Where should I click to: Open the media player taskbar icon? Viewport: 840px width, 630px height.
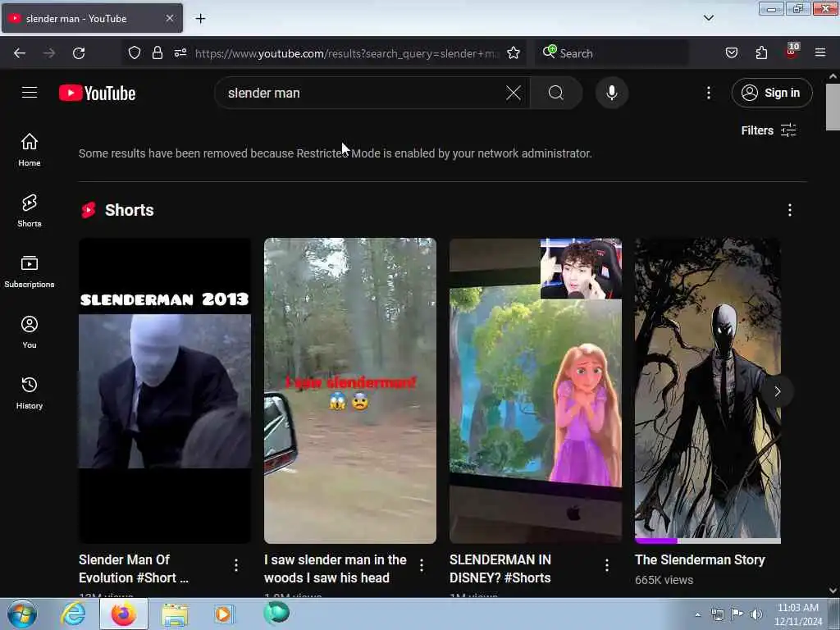(223, 614)
